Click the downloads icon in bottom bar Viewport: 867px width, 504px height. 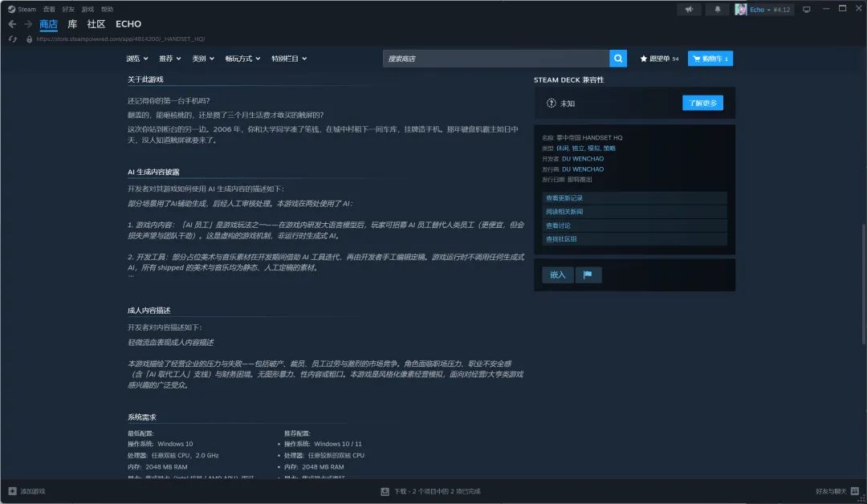pos(385,491)
